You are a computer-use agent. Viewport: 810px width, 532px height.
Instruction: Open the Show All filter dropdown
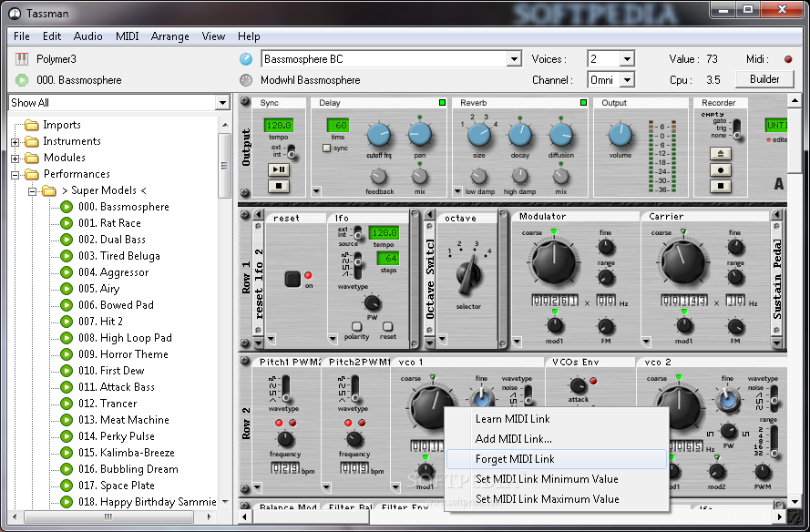(x=222, y=103)
